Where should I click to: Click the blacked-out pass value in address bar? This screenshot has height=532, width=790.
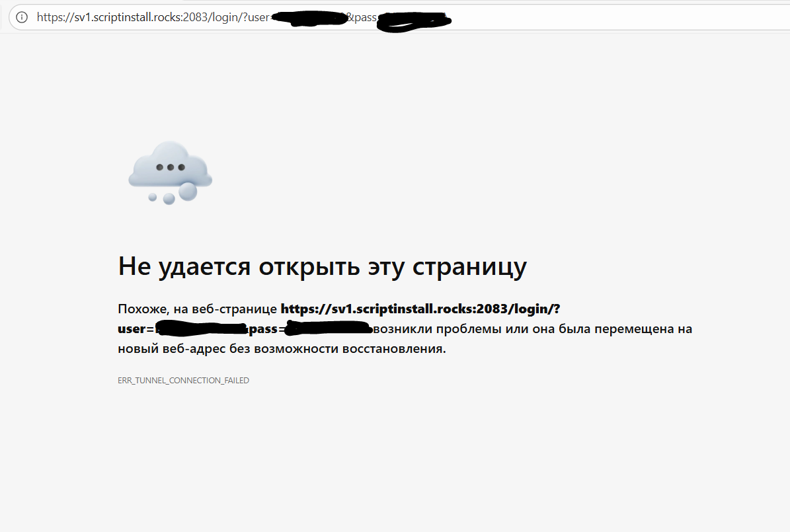click(415, 19)
